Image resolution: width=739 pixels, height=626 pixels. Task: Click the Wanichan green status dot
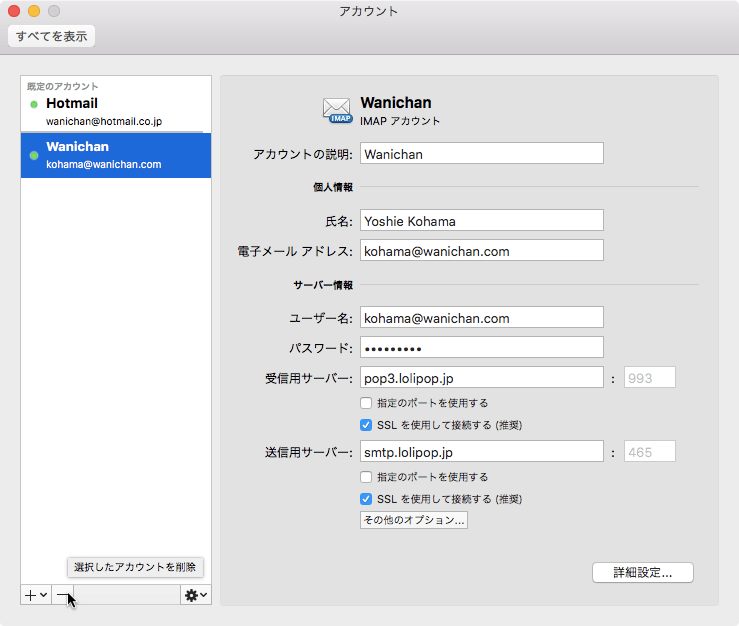point(34,155)
